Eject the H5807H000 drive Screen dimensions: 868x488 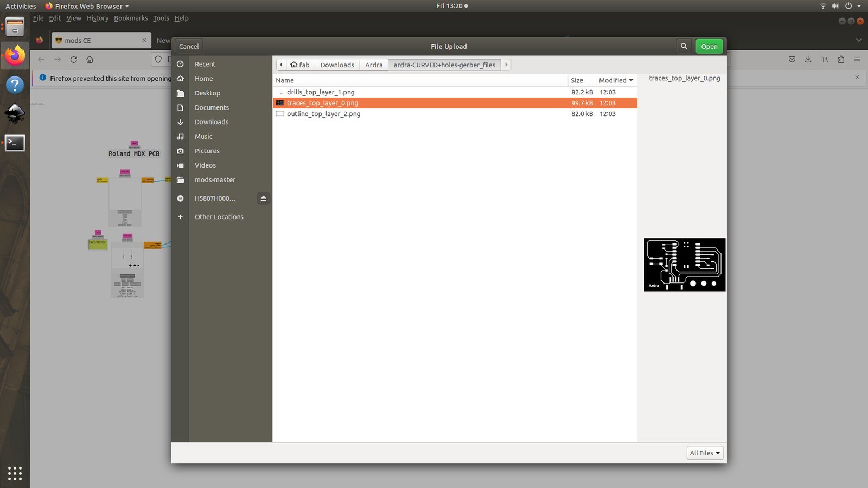click(263, 198)
